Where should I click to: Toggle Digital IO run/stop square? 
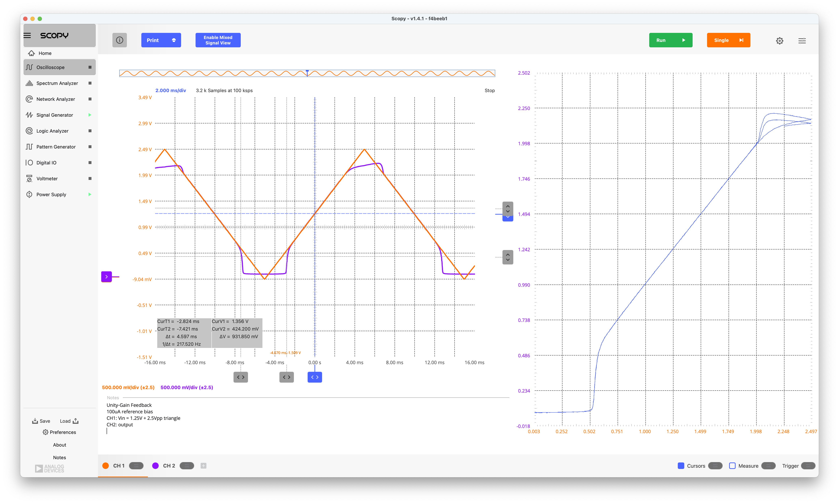(90, 163)
